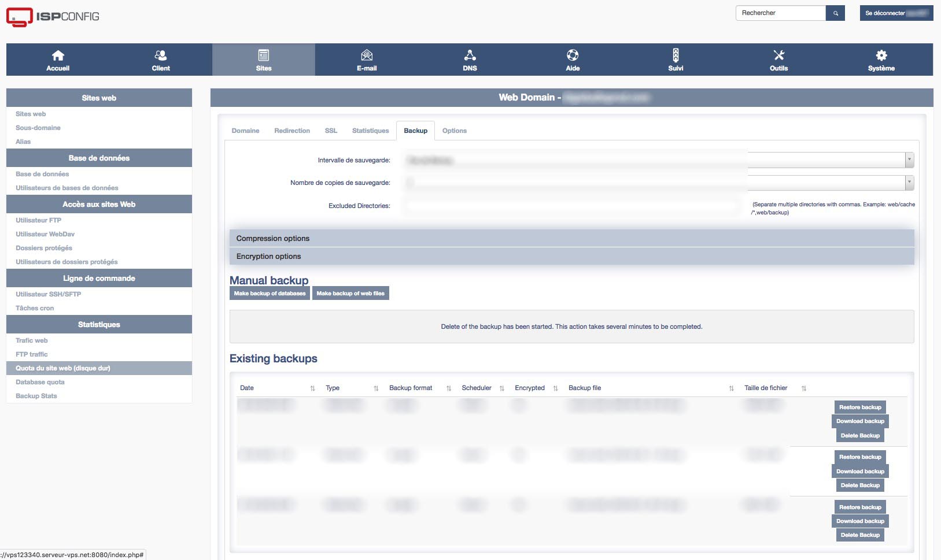
Task: Sort by Scheduler column arrows
Action: (502, 388)
